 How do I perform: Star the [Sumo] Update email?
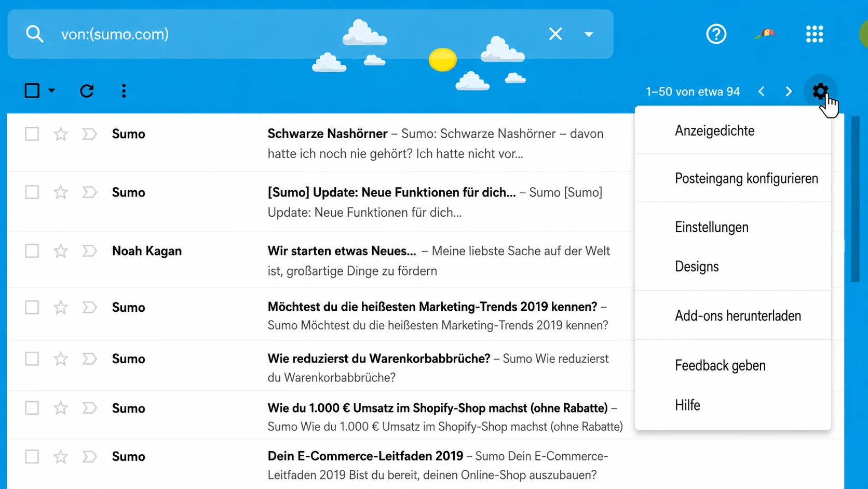[61, 192]
